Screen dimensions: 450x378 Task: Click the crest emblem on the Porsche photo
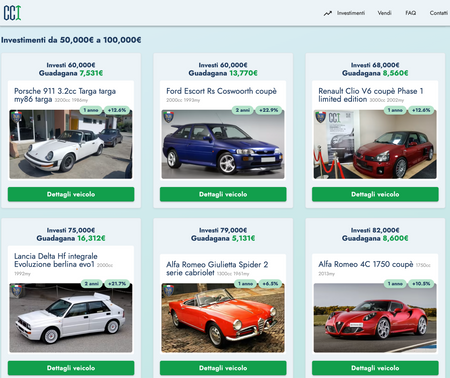(x=16, y=117)
